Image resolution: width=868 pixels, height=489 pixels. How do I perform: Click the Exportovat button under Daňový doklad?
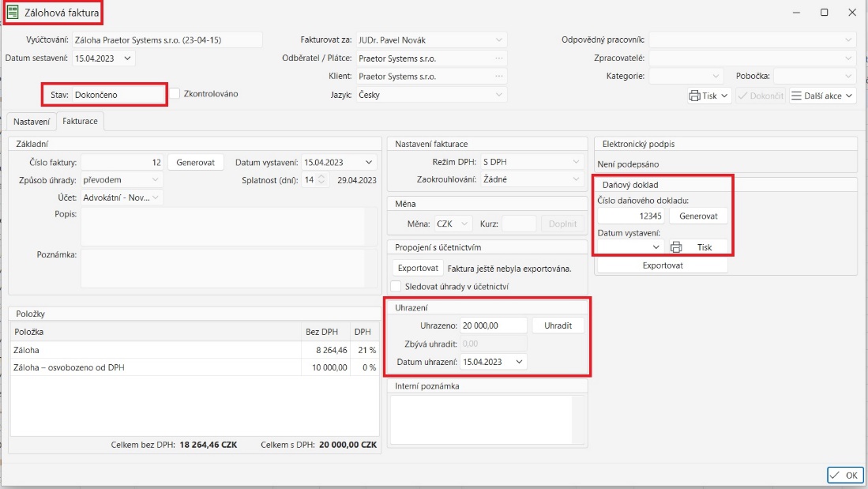point(662,265)
